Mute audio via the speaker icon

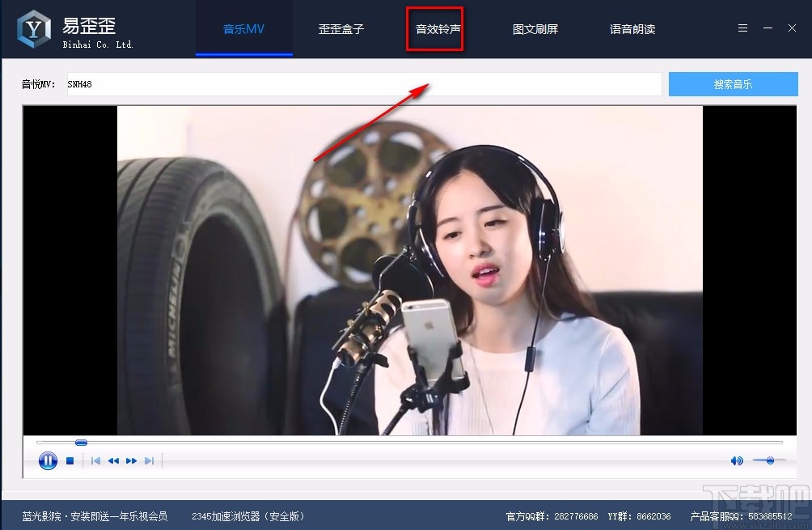pos(736,460)
